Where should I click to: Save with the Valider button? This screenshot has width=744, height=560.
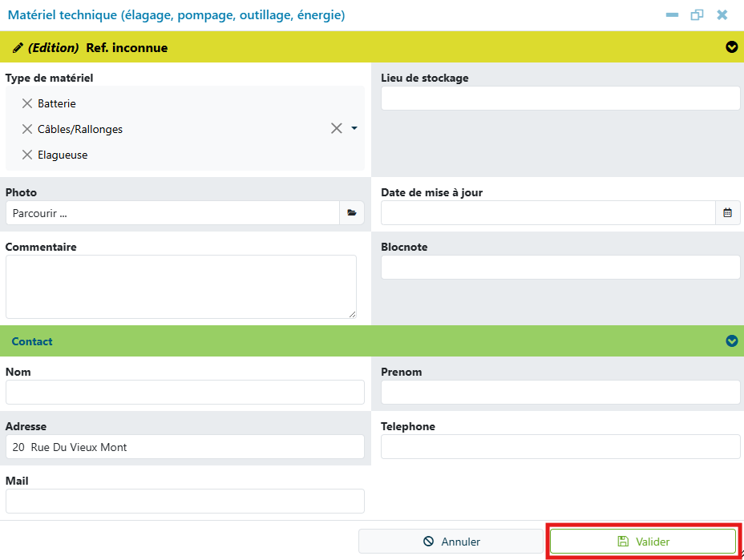643,542
